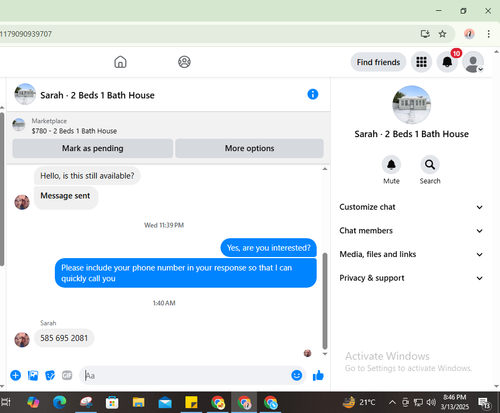The width and height of the screenshot is (500, 413).
Task: Click the chat scrollbar down arrow
Action: click(x=325, y=354)
